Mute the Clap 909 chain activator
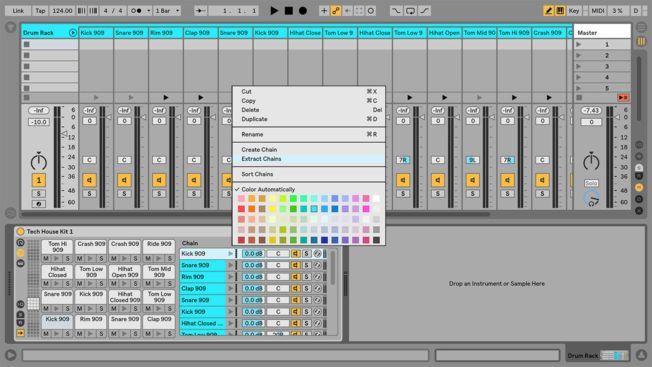Image resolution: width=652 pixels, height=367 pixels. coord(296,288)
